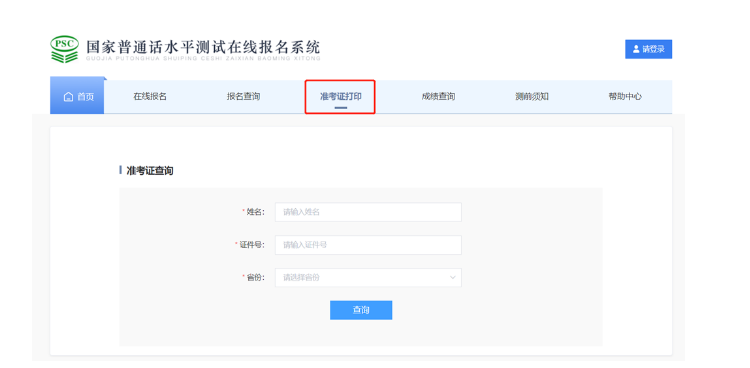Expand the 省份 dropdown chevron arrow
This screenshot has height=368, width=750.
tap(452, 278)
